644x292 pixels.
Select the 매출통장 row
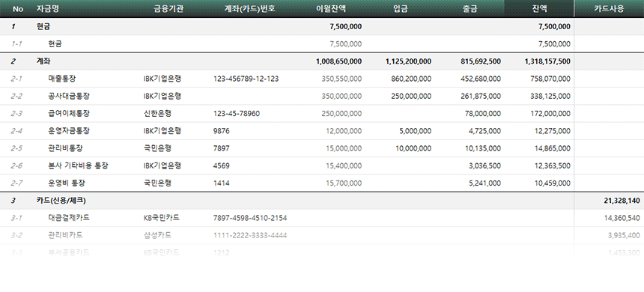pyautogui.click(x=322, y=79)
